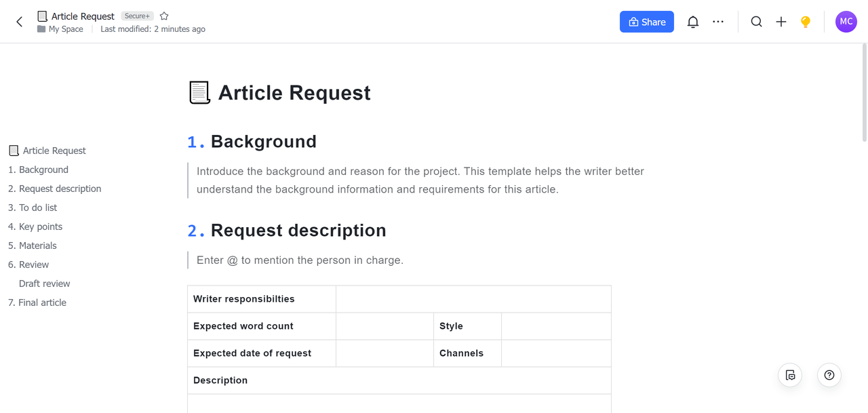The width and height of the screenshot is (868, 413).
Task: Open the comments panel icon
Action: pyautogui.click(x=790, y=375)
